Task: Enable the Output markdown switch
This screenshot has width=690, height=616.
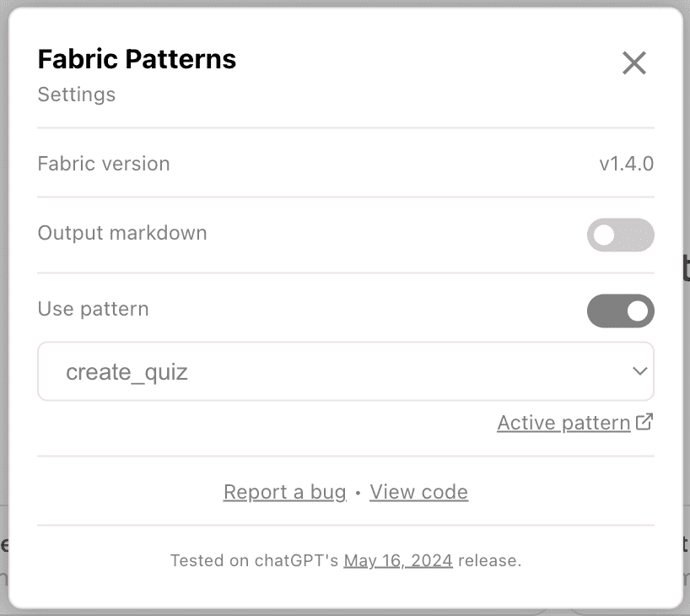Action: coord(620,235)
